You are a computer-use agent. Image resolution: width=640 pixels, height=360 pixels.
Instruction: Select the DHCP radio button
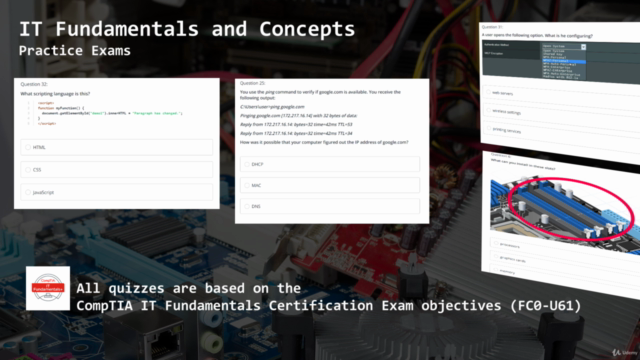[247, 164]
